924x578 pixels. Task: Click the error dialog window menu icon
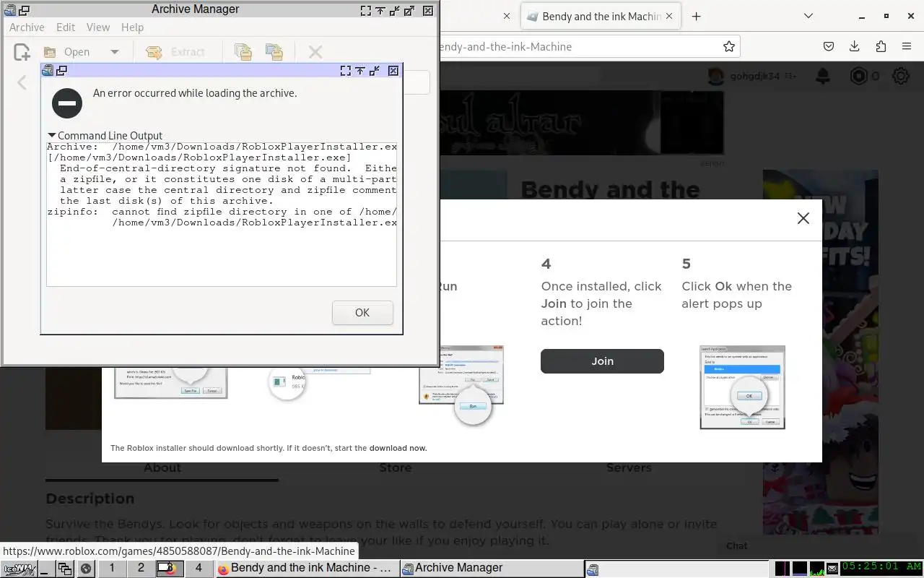click(48, 71)
